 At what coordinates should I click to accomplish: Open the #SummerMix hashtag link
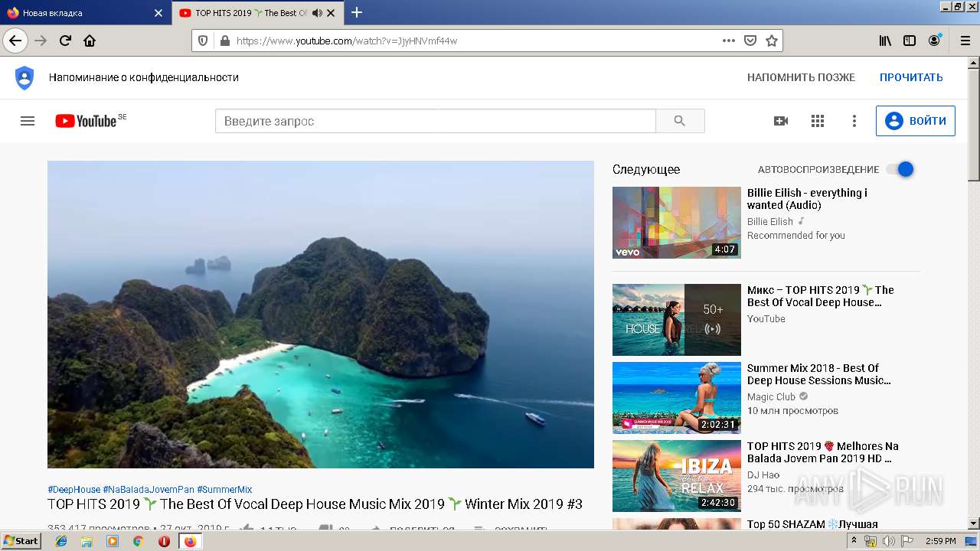coord(224,489)
